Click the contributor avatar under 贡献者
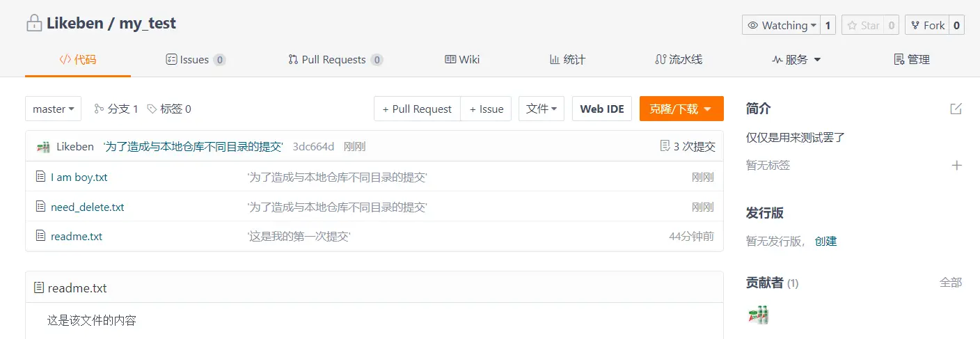 [758, 315]
